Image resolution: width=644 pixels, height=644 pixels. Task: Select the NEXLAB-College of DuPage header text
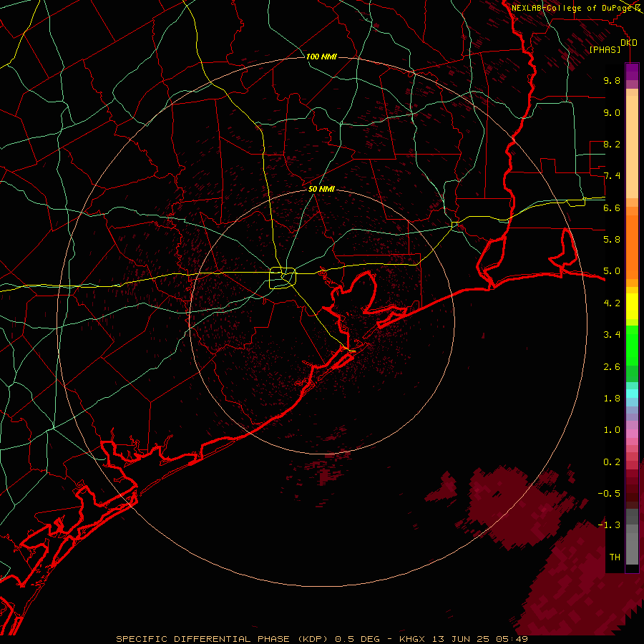click(572, 8)
